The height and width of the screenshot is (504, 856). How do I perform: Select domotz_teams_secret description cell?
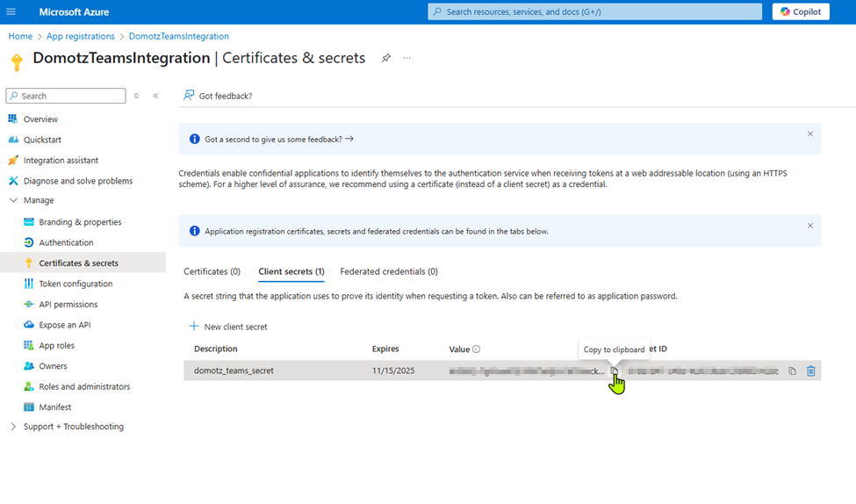tap(234, 371)
